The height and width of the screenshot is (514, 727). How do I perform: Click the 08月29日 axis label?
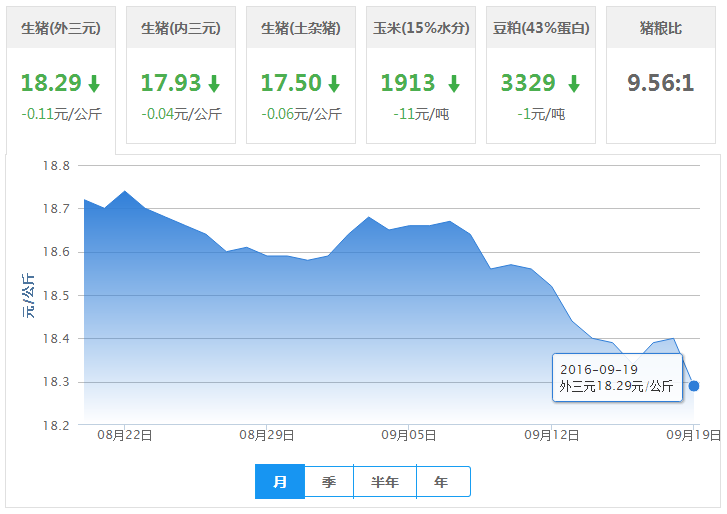coord(267,435)
